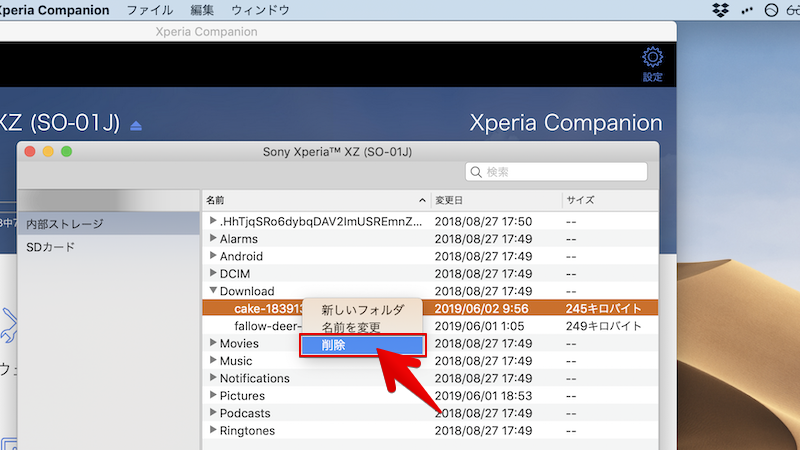Click into the 検索 search field
800x450 pixels.
click(x=560, y=172)
